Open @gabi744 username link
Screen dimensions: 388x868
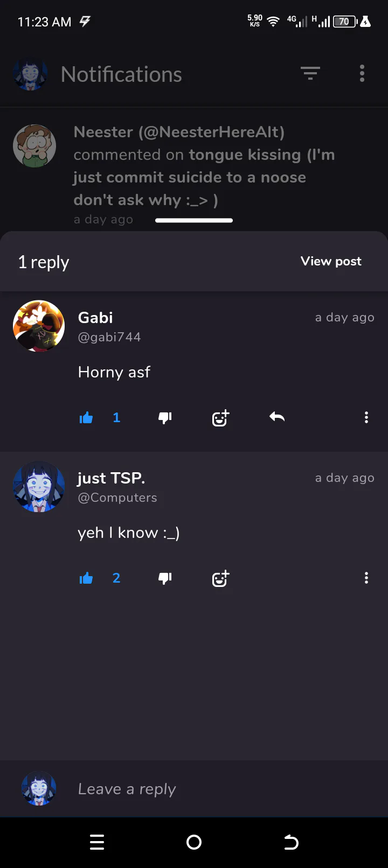pyautogui.click(x=109, y=337)
